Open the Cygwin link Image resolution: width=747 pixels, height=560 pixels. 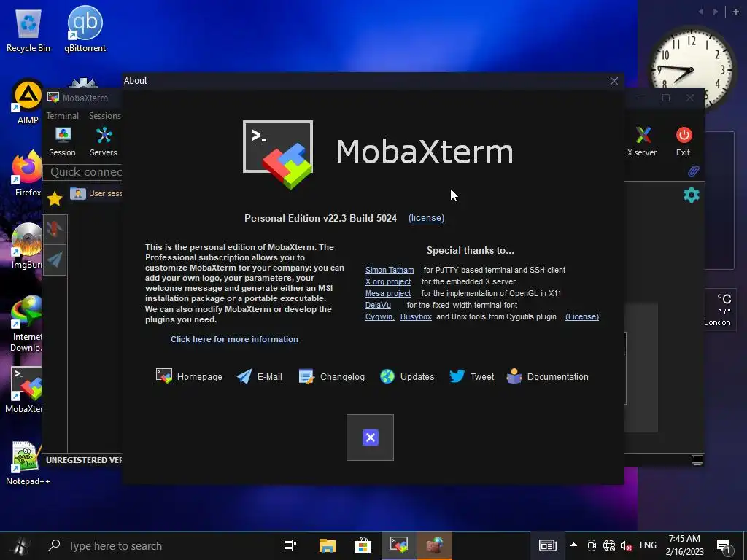point(379,316)
